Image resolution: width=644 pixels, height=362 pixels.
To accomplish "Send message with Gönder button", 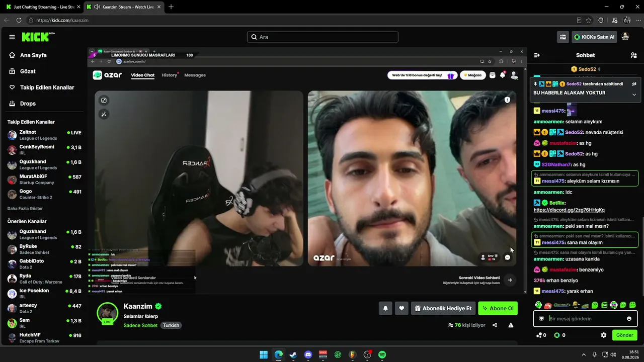I will point(624,335).
